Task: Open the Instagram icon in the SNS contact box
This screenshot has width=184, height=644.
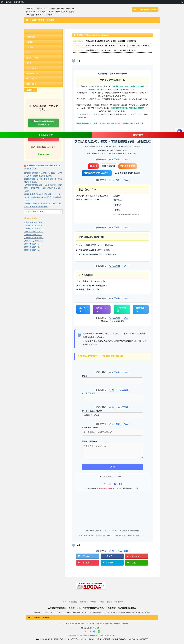Action: coord(110,484)
